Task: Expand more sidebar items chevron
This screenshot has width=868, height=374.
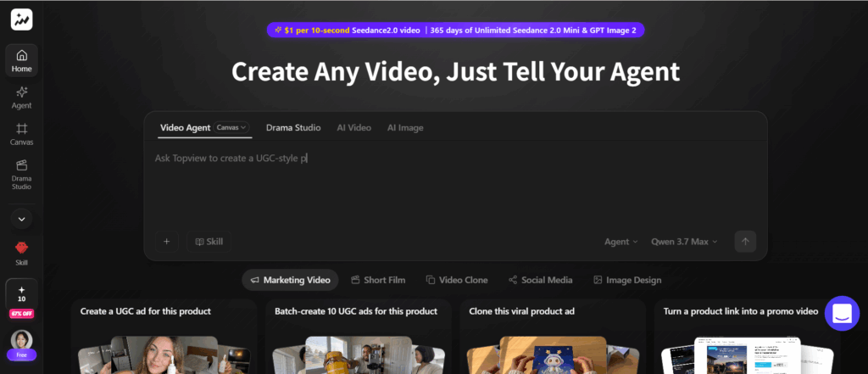Action: (x=21, y=219)
